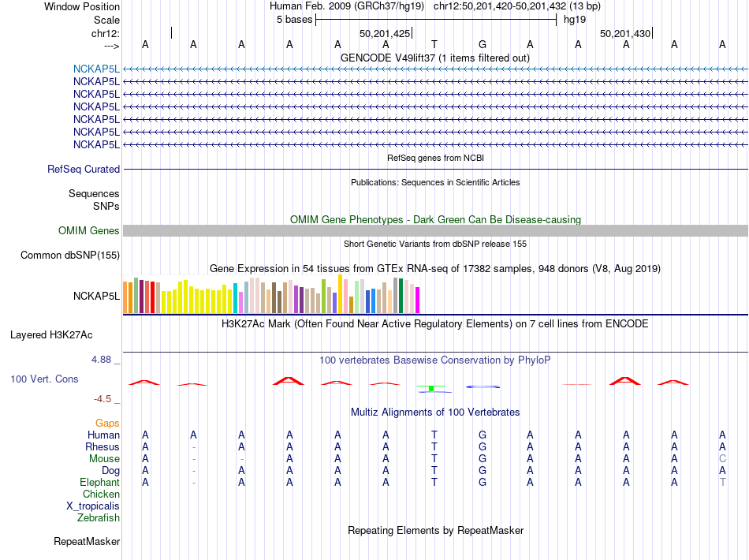
Task: Click the 100 Vert. Cons label
Action: coord(44,379)
